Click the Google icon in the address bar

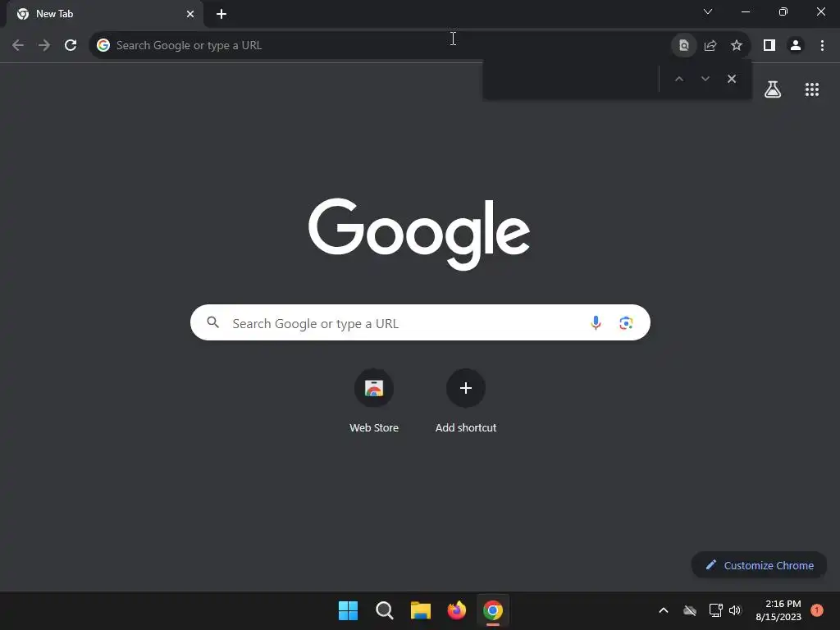[x=103, y=45]
